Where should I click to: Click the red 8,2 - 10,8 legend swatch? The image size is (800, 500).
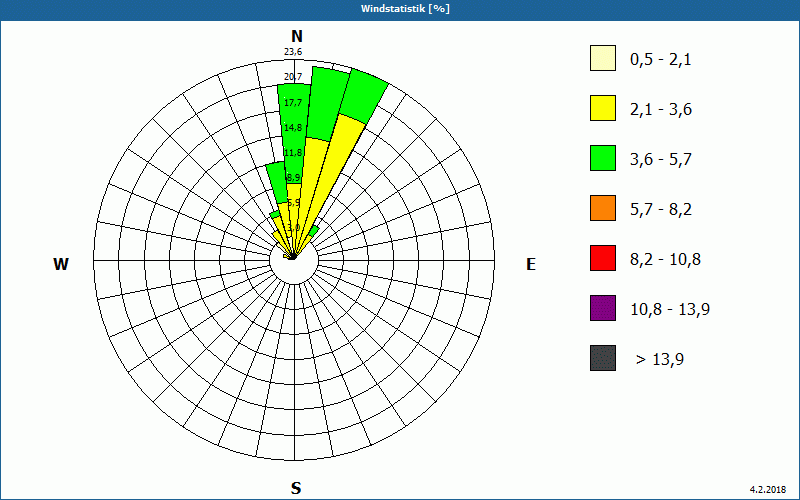[603, 258]
